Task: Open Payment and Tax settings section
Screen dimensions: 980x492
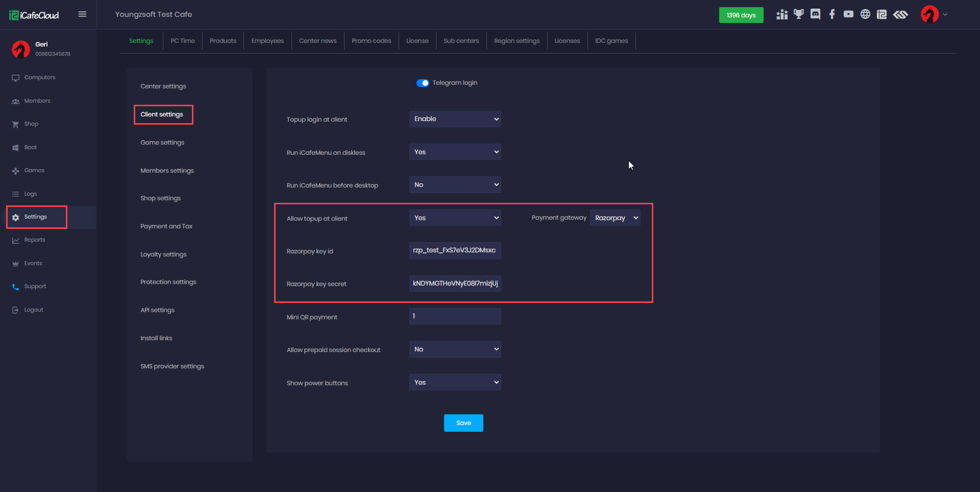Action: pyautogui.click(x=166, y=226)
